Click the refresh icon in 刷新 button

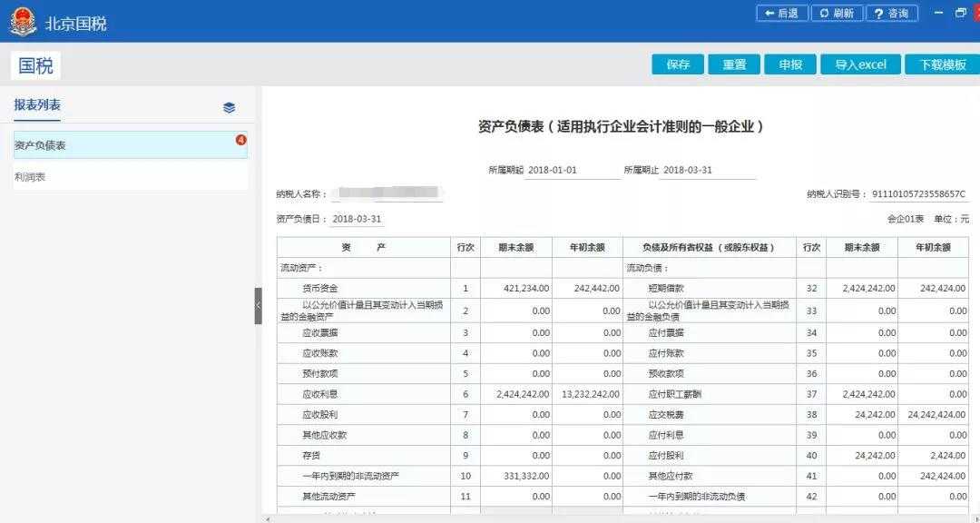tap(822, 13)
